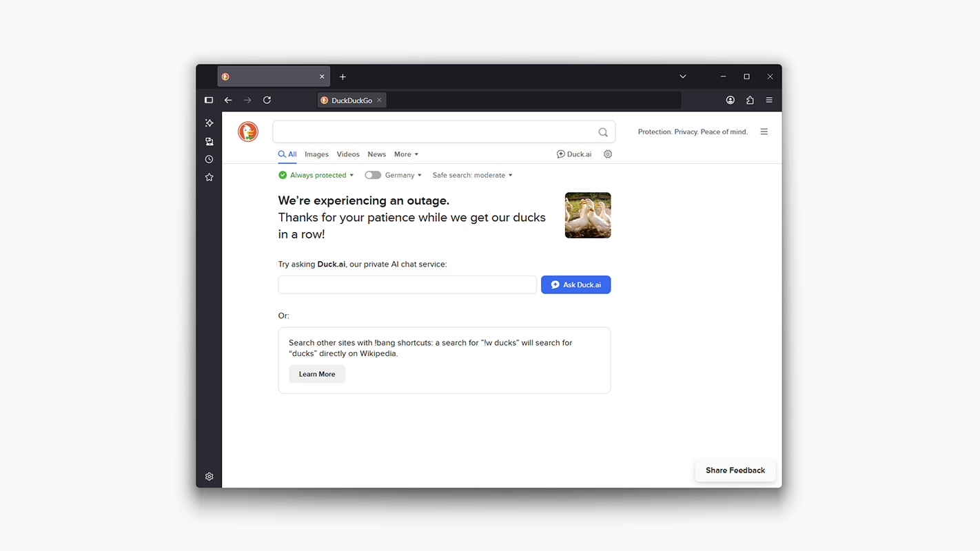Switch to the Images search tab
This screenshot has height=551, width=980.
click(x=316, y=154)
